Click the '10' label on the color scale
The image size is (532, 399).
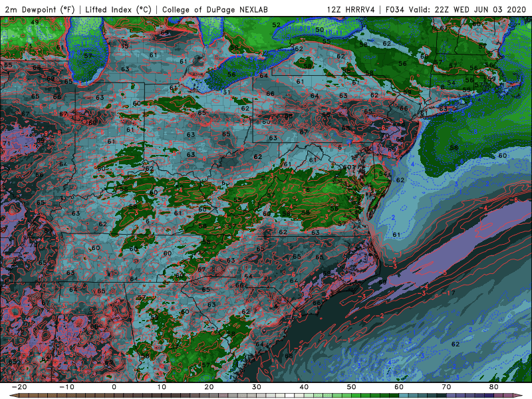tap(162, 387)
